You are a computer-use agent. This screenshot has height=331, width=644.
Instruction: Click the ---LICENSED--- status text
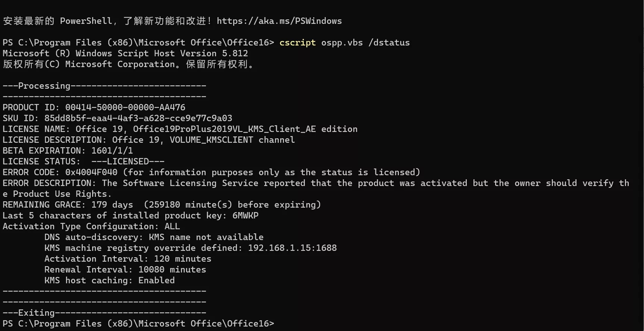coord(128,161)
